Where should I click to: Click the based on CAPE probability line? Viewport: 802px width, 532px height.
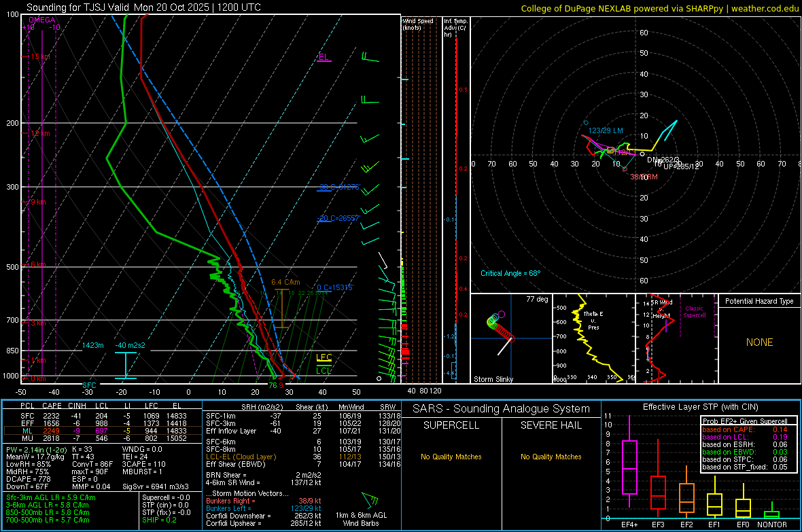point(745,429)
